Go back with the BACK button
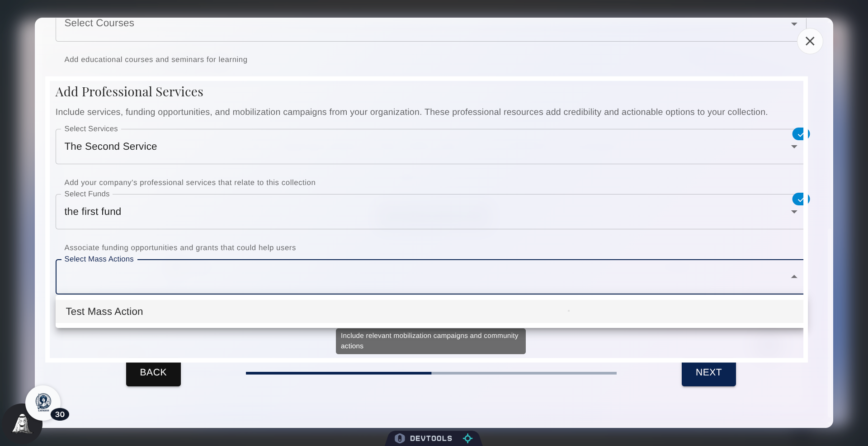This screenshot has height=446, width=868. [153, 373]
